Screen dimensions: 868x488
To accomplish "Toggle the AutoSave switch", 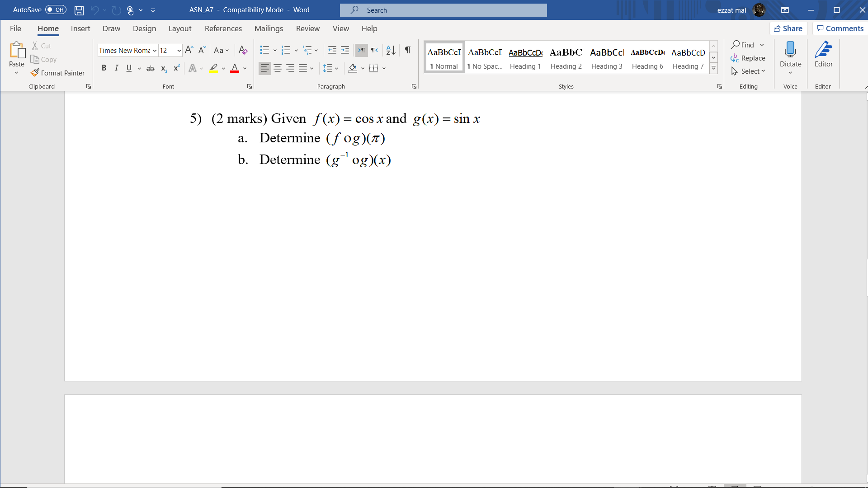I will click(x=56, y=10).
